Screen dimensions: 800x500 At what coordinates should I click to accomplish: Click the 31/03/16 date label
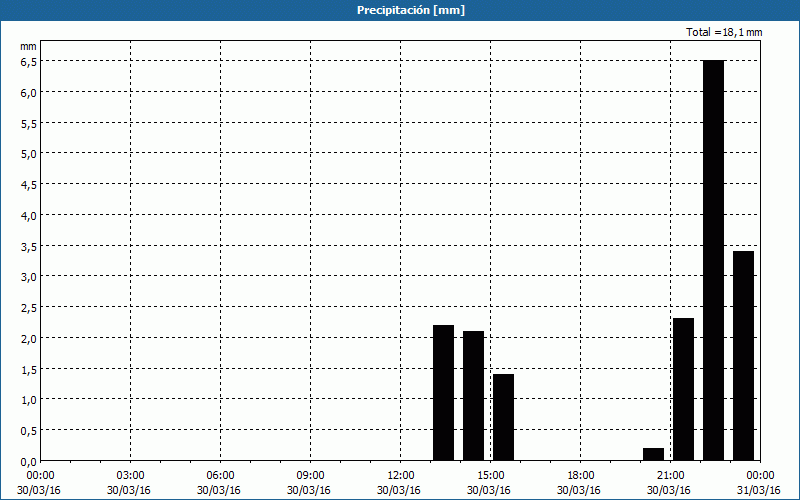point(759,490)
